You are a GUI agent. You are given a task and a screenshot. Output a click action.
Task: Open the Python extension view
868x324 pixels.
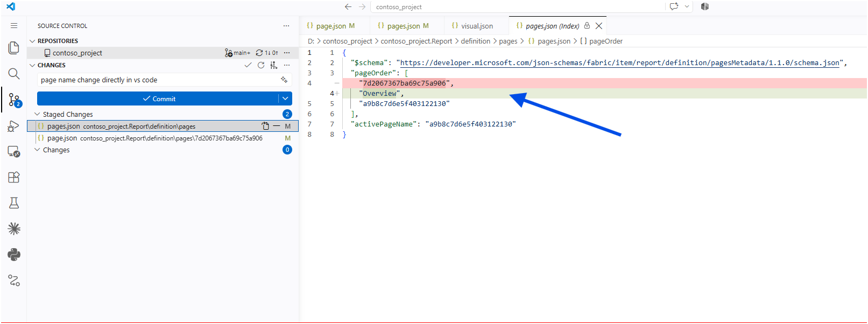point(14,255)
